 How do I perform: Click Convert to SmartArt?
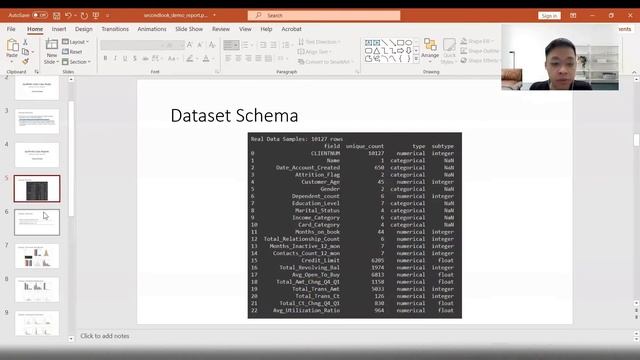(x=325, y=62)
